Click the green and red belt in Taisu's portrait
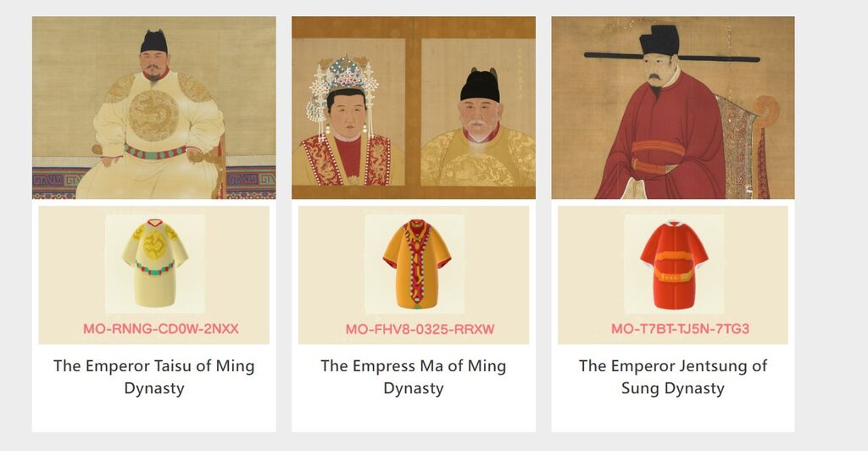Image resolution: width=868 pixels, height=451 pixels. click(156, 152)
